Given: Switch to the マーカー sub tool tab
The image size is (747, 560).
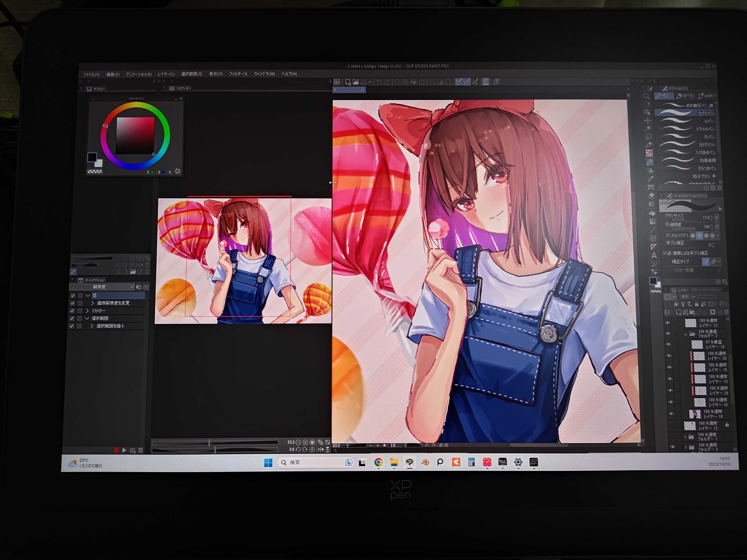Looking at the screenshot, I should pos(685,96).
